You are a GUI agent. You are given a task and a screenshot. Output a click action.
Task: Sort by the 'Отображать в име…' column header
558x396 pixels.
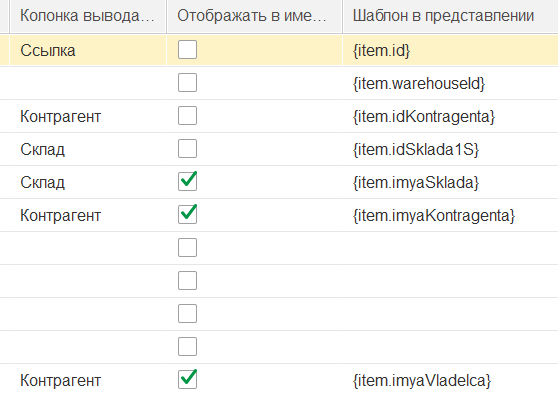pyautogui.click(x=254, y=16)
